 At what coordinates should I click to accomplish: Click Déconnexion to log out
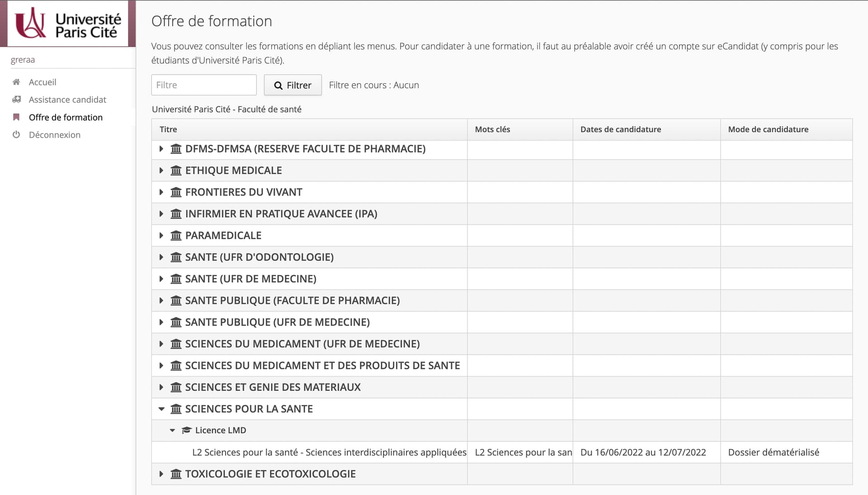coord(55,135)
